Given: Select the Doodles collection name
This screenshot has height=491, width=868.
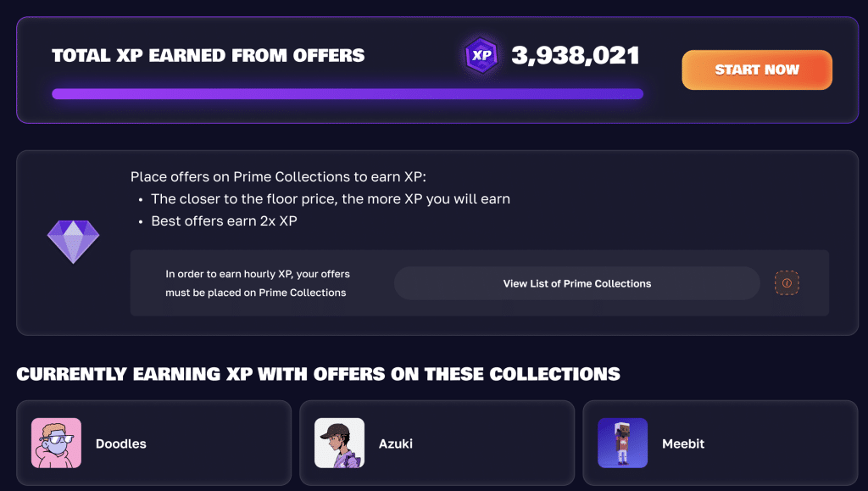Looking at the screenshot, I should tap(121, 444).
